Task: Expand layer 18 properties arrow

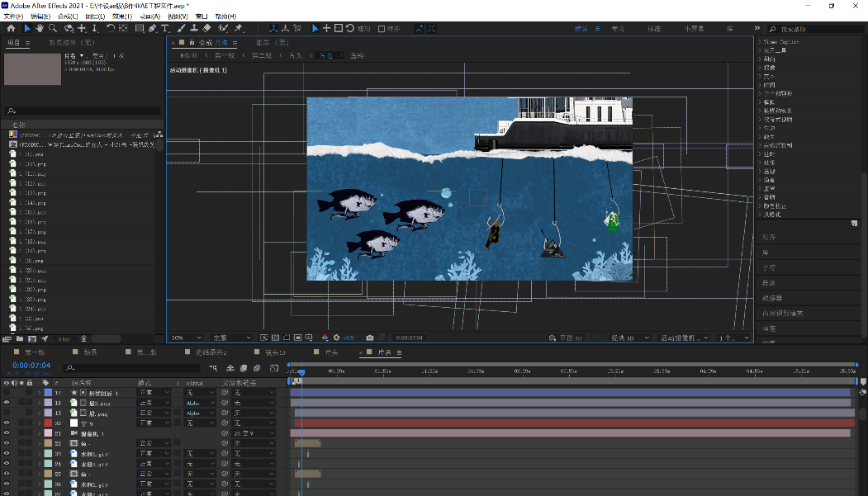Action: coord(39,403)
